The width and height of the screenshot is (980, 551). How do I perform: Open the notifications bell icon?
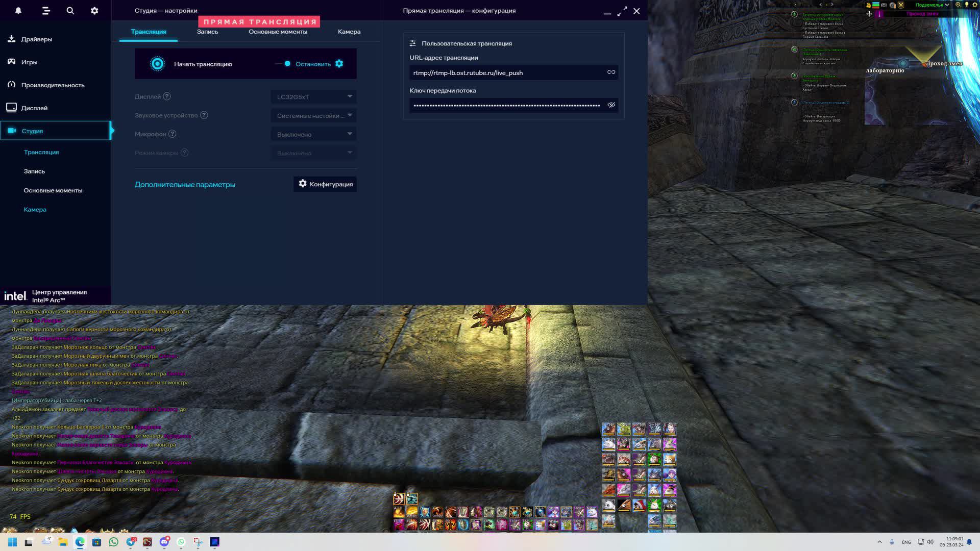[x=18, y=11]
